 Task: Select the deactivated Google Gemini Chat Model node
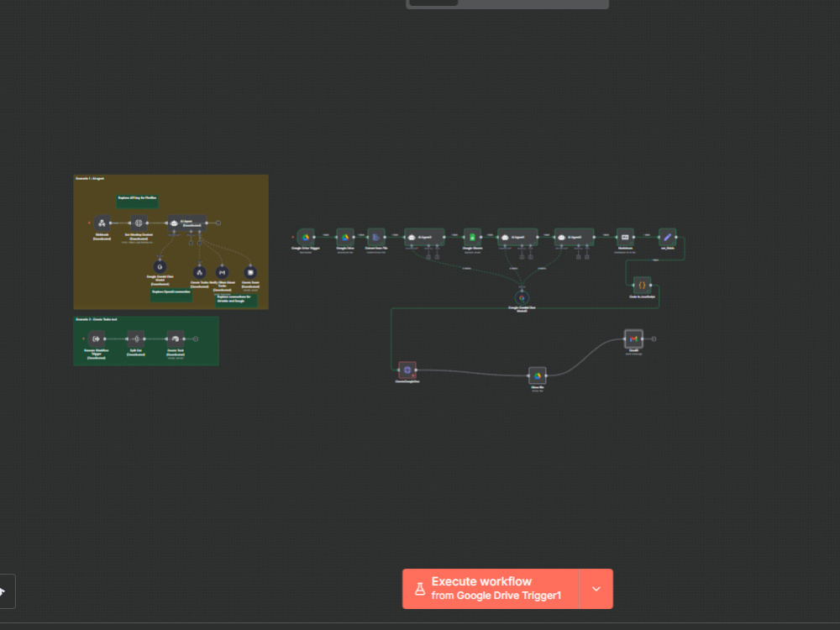coord(160,267)
